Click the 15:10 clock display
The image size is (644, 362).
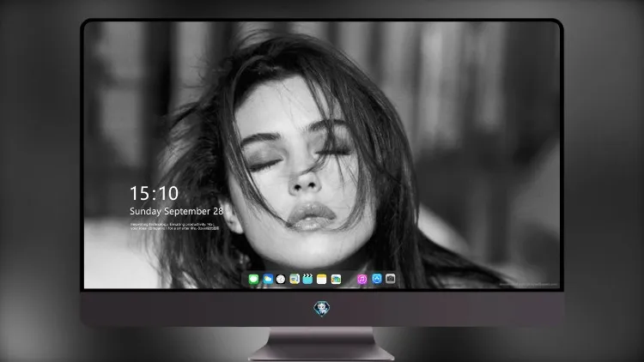(154, 193)
